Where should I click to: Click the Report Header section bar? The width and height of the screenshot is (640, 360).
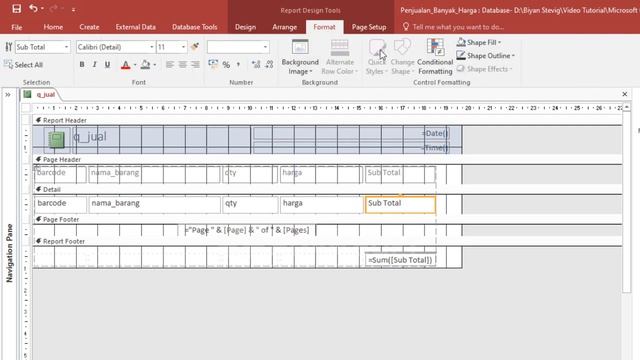[x=327, y=120]
